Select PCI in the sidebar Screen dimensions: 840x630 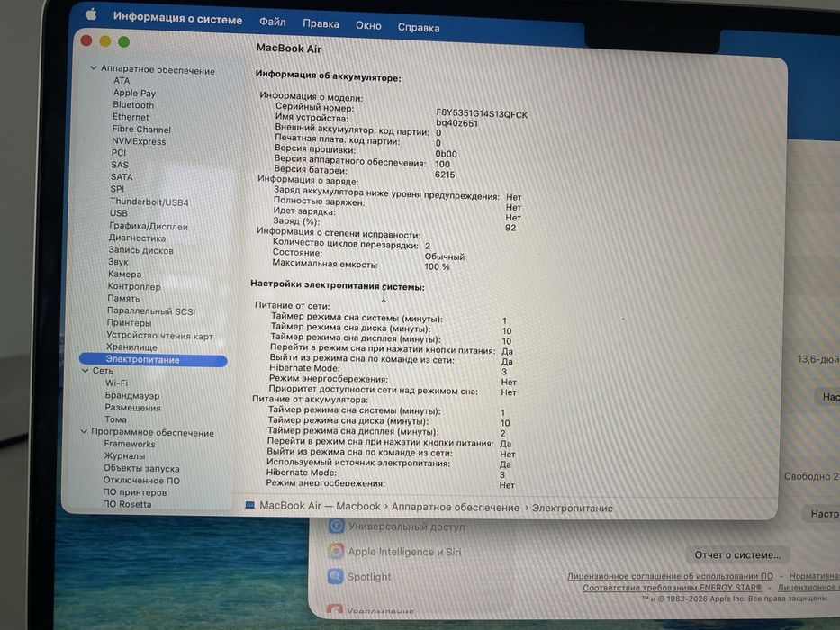119,153
